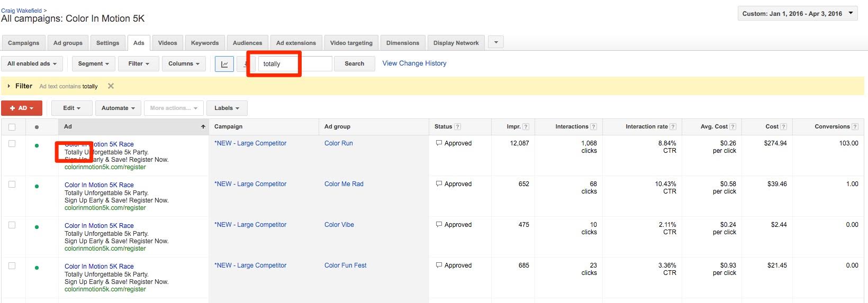This screenshot has height=303, width=868.
Task: Switch to the Videos tab
Action: coord(168,43)
